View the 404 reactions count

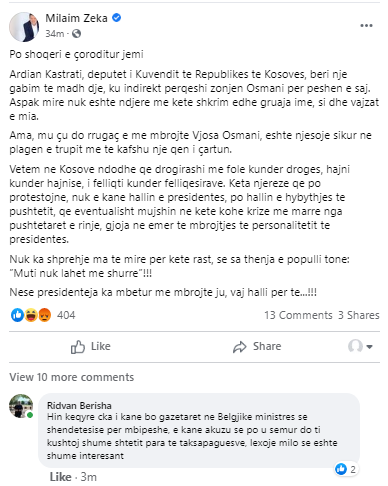point(66,315)
